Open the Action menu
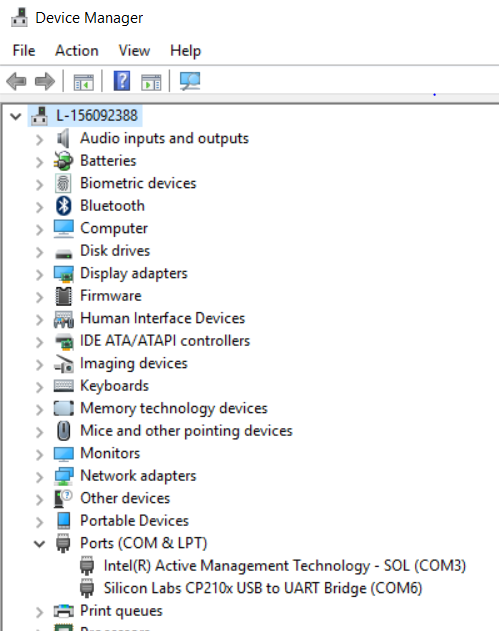Screen dimensions: 499x631 pyautogui.click(x=77, y=51)
